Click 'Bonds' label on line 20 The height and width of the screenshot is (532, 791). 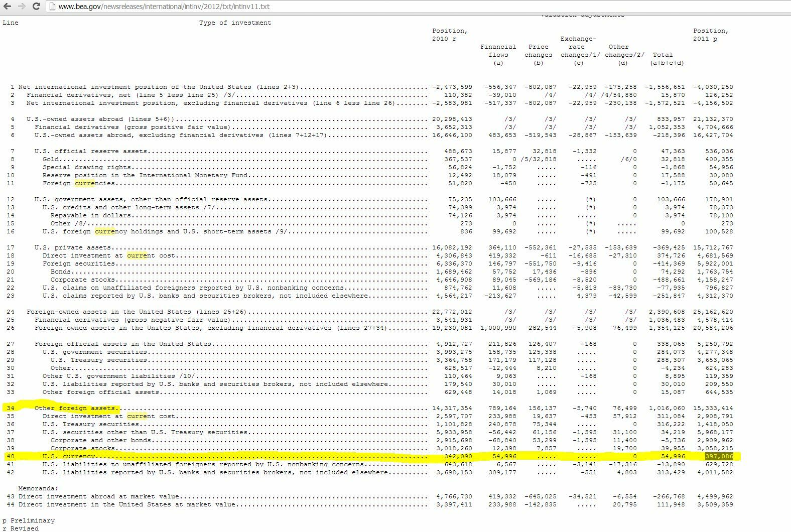click(x=61, y=272)
